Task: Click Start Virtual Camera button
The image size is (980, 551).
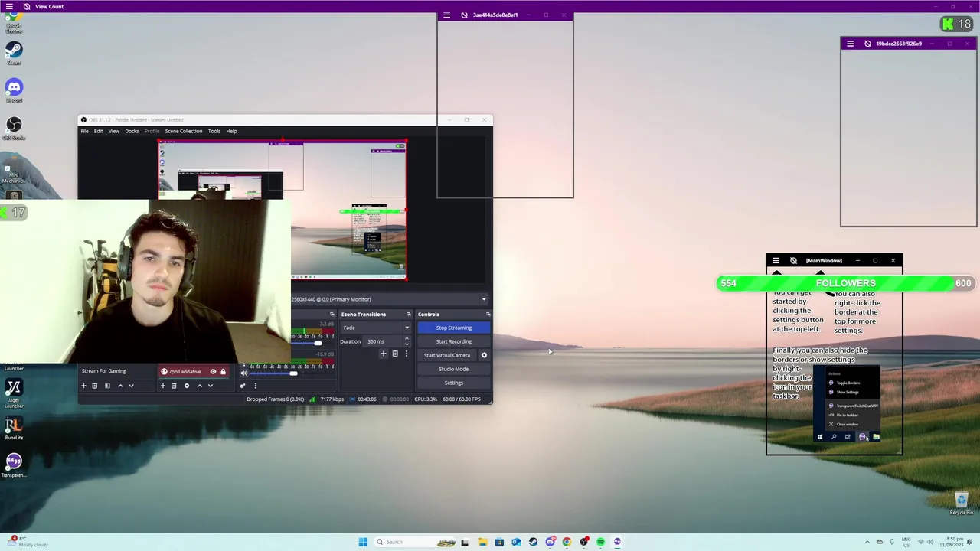Action: click(x=447, y=355)
